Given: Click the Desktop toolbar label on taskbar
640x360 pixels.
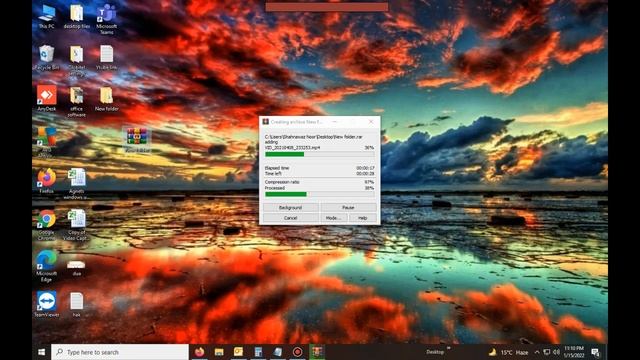Looking at the screenshot, I should click(435, 352).
